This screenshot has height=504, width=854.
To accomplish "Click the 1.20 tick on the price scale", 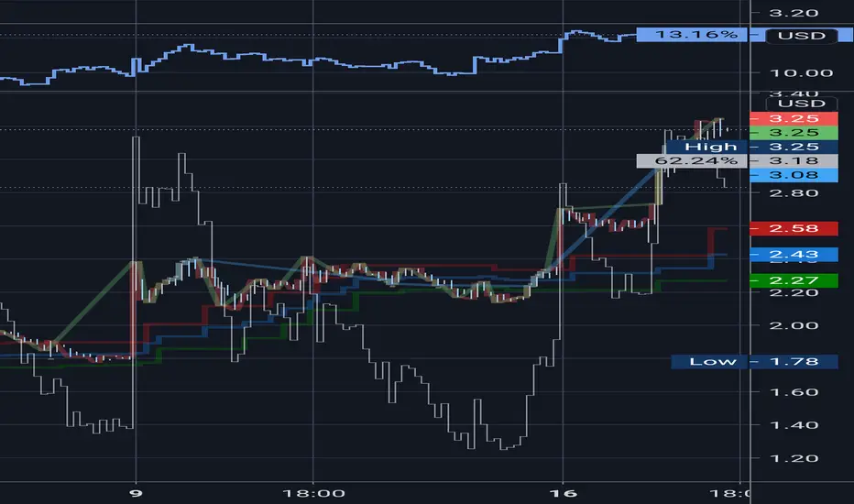I will point(794,458).
